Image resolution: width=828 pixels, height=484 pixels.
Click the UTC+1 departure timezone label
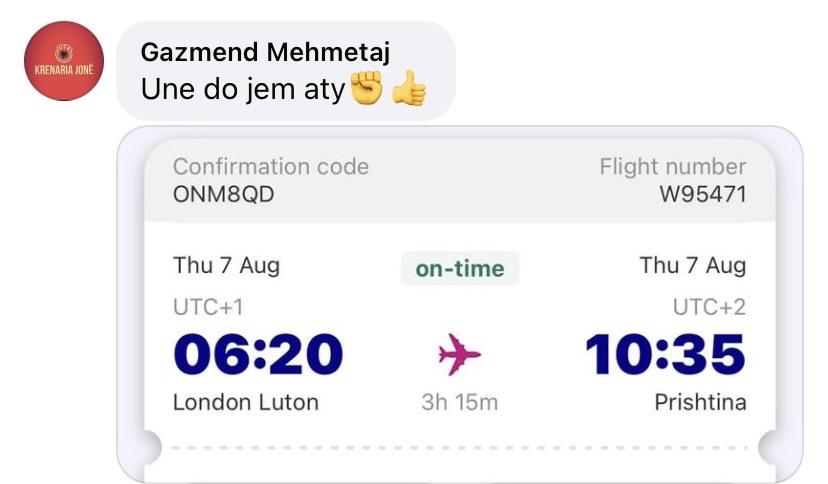coord(208,307)
